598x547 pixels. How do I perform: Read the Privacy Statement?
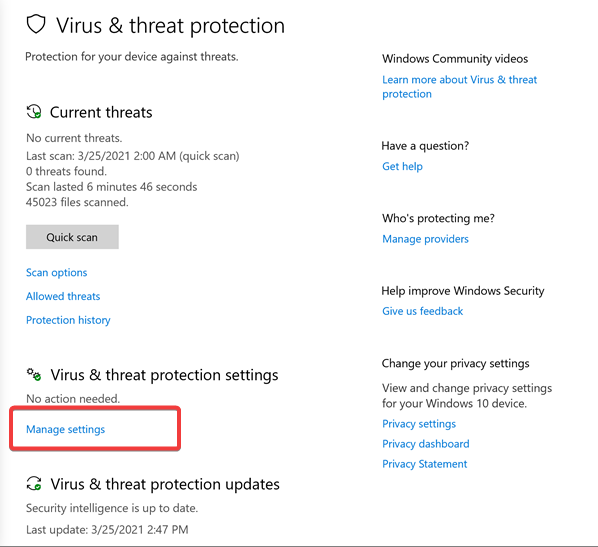pyautogui.click(x=424, y=464)
